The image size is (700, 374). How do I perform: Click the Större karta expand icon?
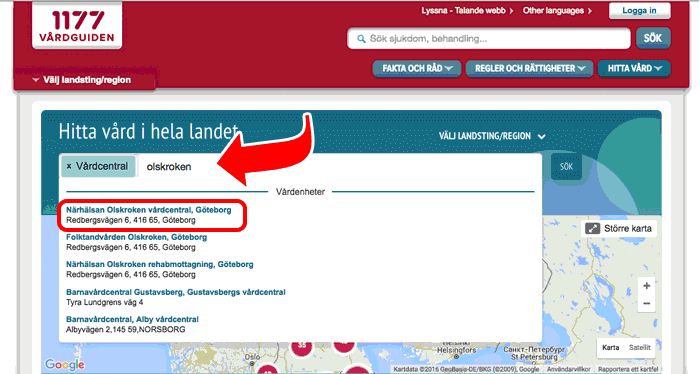pos(592,229)
